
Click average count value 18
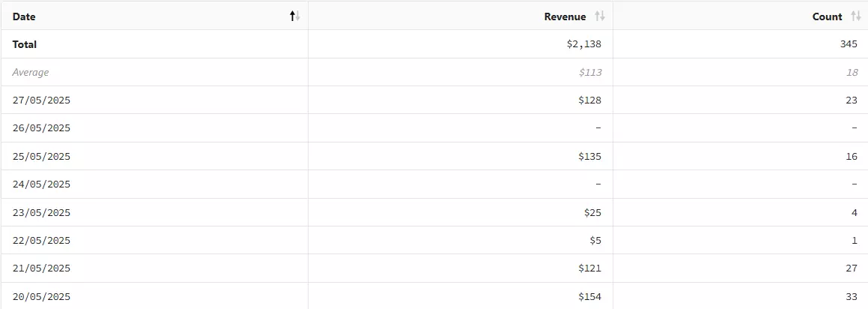click(852, 72)
